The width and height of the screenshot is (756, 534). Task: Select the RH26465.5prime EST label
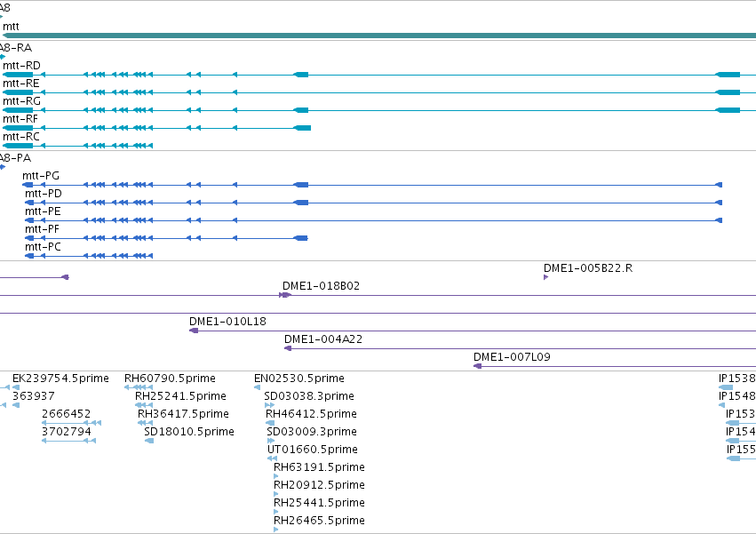[x=319, y=522]
